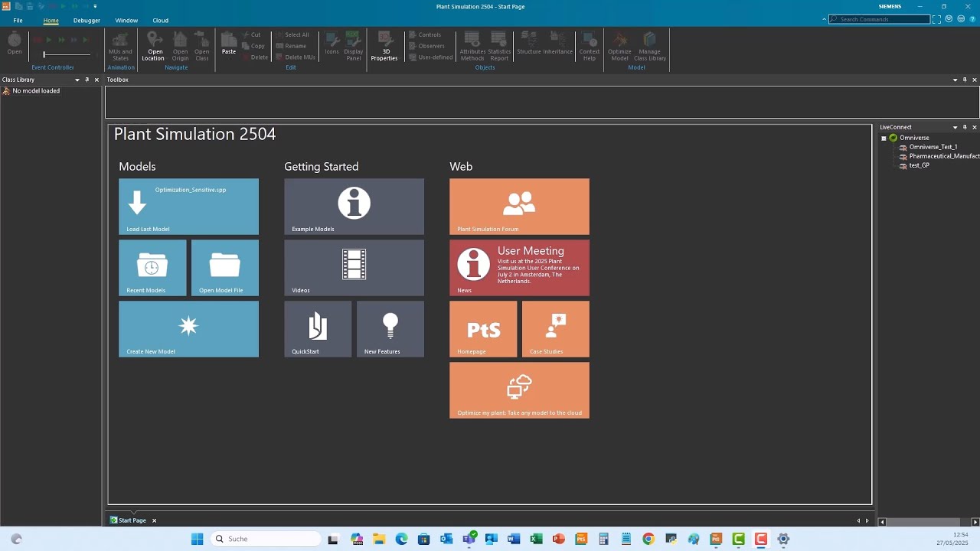The width and height of the screenshot is (980, 551).
Task: Toggle full screen mode icon
Action: 936,19
